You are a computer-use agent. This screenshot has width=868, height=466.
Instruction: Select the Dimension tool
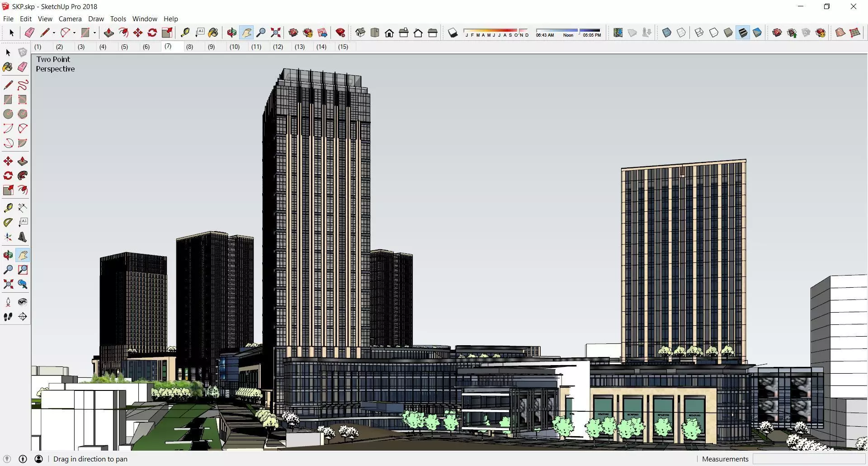tap(22, 208)
